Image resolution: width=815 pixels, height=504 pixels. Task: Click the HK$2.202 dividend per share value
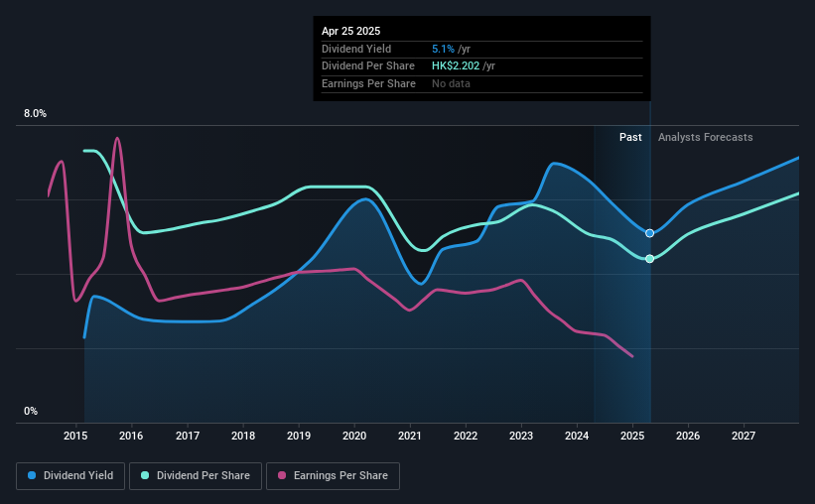tap(456, 66)
